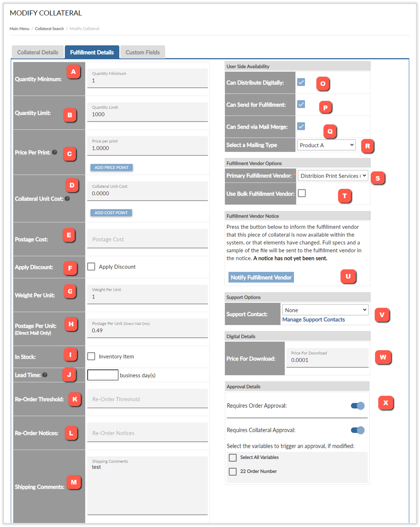The width and height of the screenshot is (420, 527).
Task: Click the Lead Time business days box
Action: coord(103,375)
